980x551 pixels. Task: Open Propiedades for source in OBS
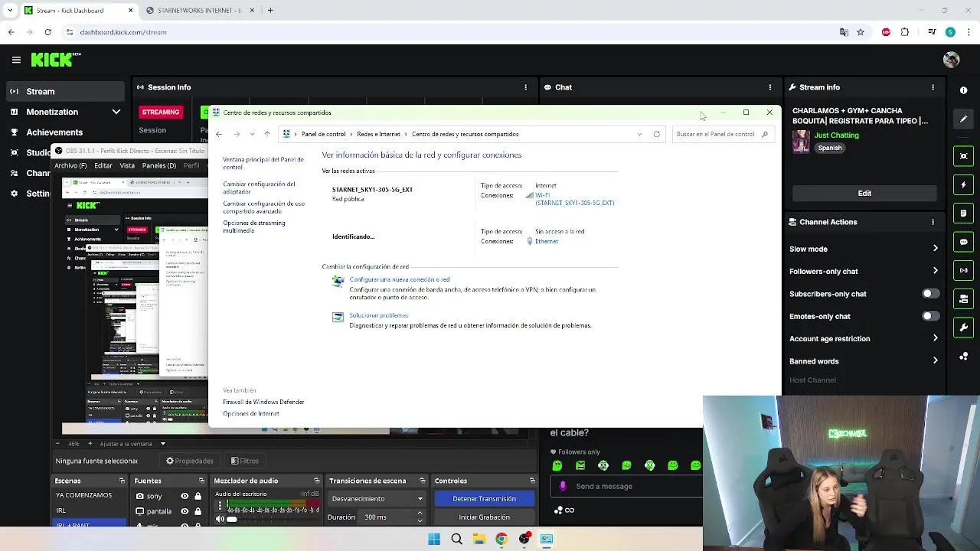[x=190, y=461]
